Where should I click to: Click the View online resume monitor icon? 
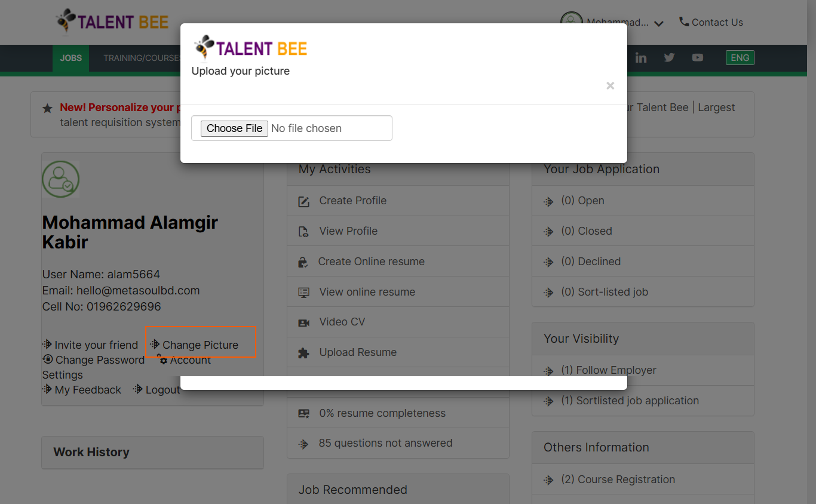[303, 293]
